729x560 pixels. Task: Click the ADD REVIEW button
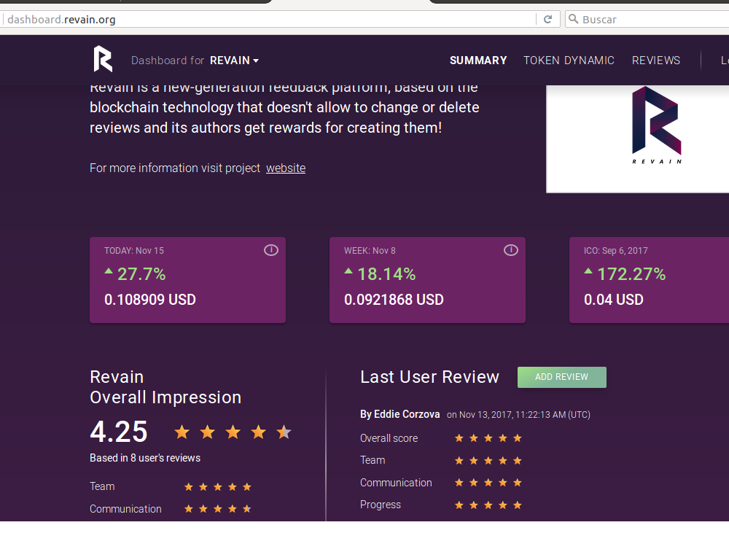[561, 377]
